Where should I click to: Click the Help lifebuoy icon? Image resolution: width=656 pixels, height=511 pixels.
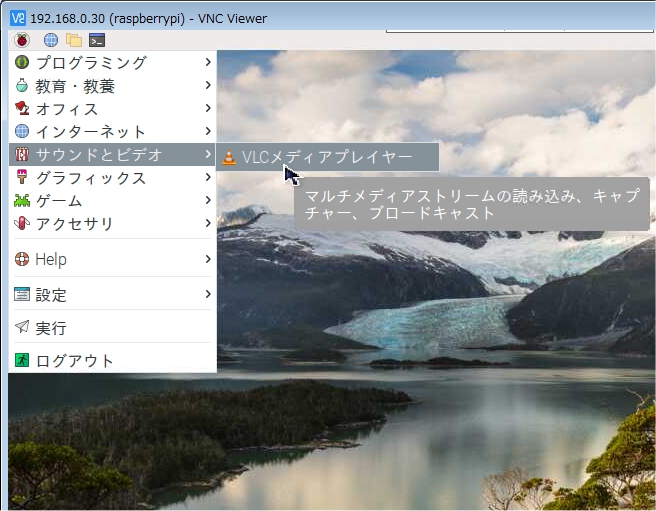pos(22,259)
